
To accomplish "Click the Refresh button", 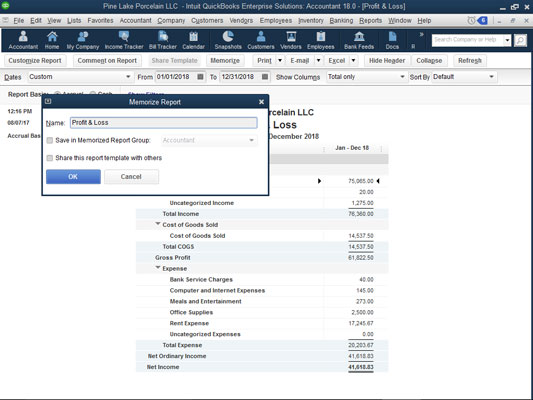I will [x=470, y=60].
